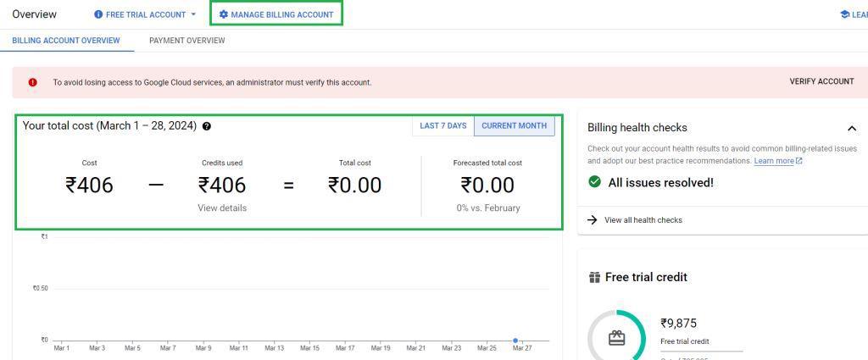Viewport: 868px width, 360px height.
Task: Click the green check All issues resolved icon
Action: click(595, 182)
